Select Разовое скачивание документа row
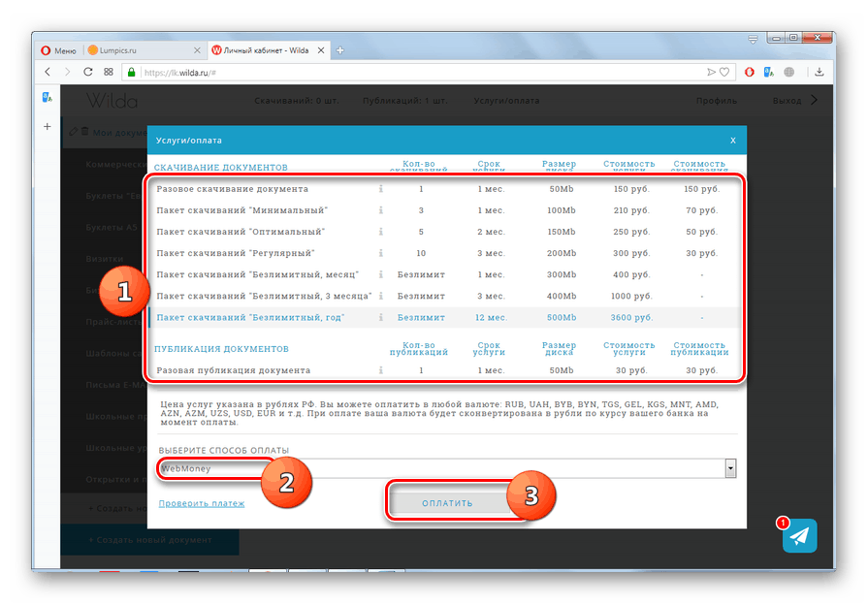The width and height of the screenshot is (868, 604). point(445,189)
